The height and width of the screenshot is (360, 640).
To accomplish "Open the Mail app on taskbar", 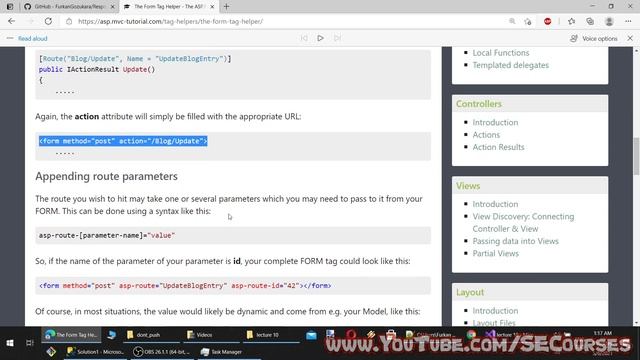I will point(311,335).
